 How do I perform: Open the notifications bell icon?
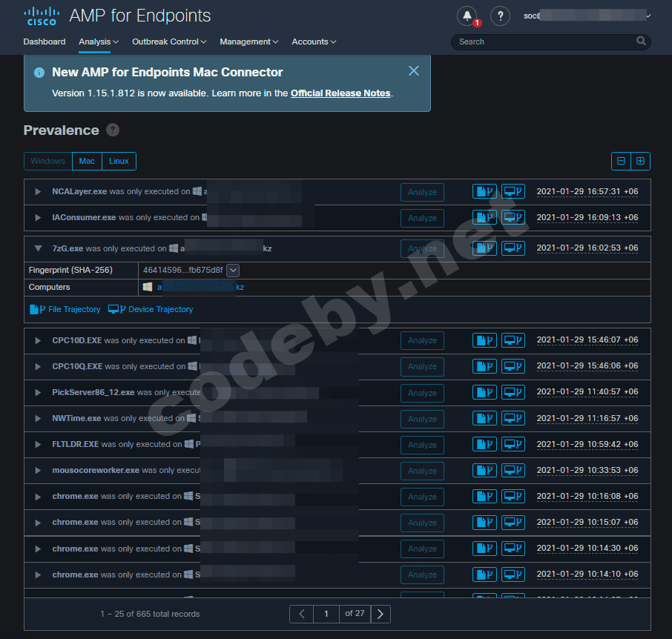(x=467, y=16)
